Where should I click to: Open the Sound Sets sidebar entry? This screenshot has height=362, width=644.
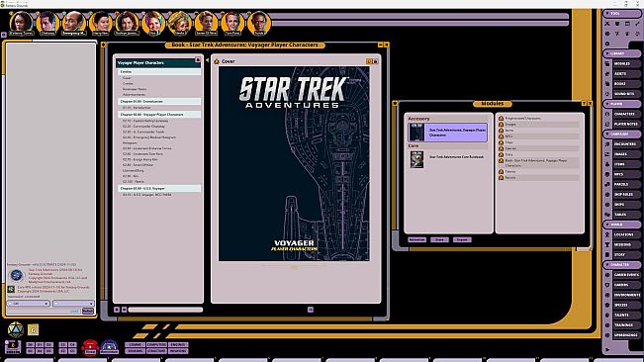626,94
